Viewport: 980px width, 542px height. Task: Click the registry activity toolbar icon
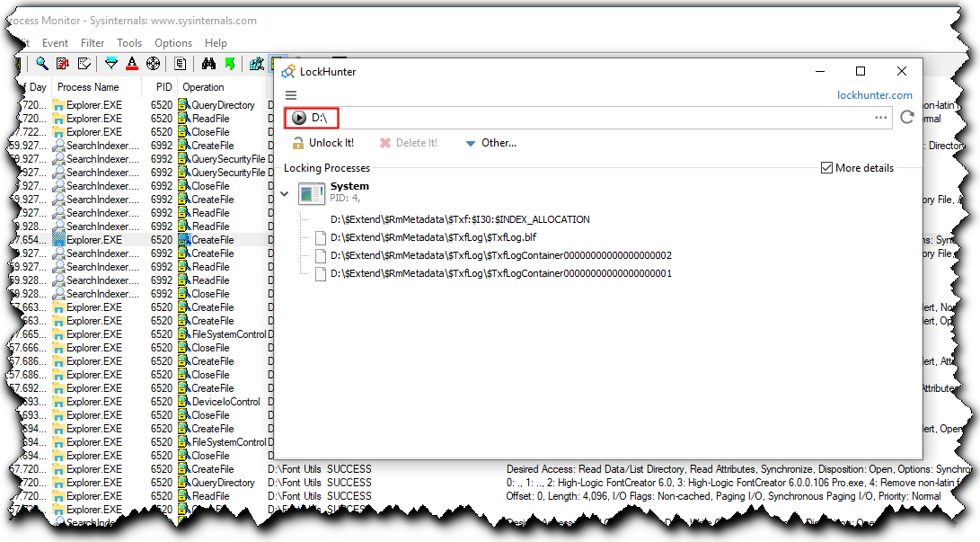coord(257,64)
